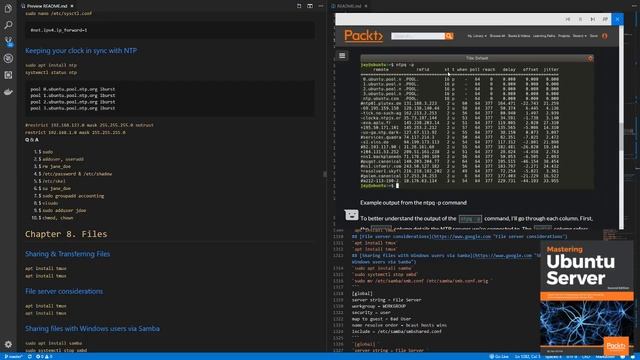Viewport: 640px width, 360px height.
Task: Click Sharing files with Windows users via Samba link
Action: 92,329
